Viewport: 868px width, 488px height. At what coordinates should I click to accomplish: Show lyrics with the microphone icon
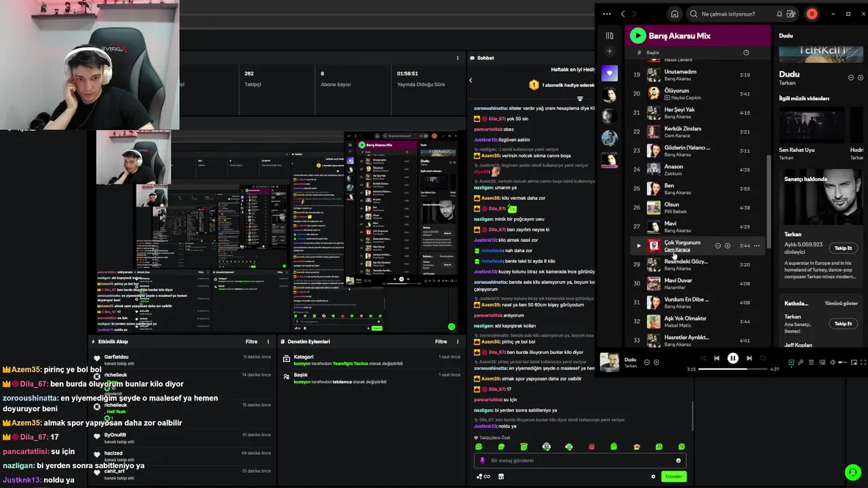point(801,362)
